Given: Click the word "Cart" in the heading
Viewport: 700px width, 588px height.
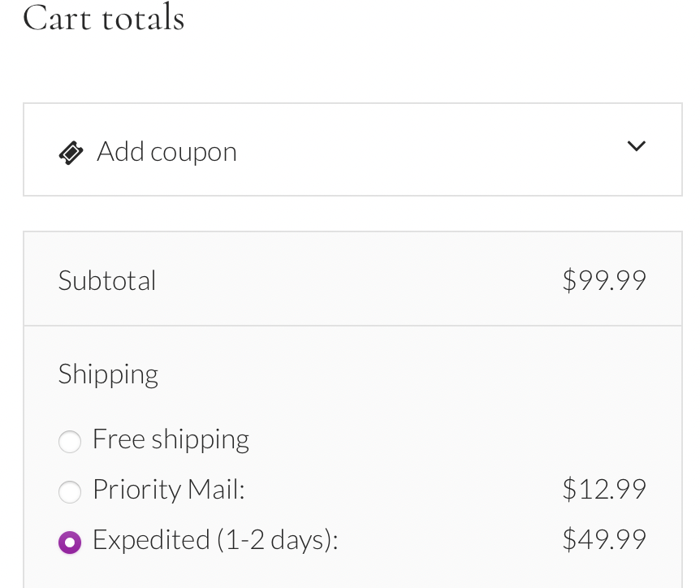Looking at the screenshot, I should (x=55, y=18).
